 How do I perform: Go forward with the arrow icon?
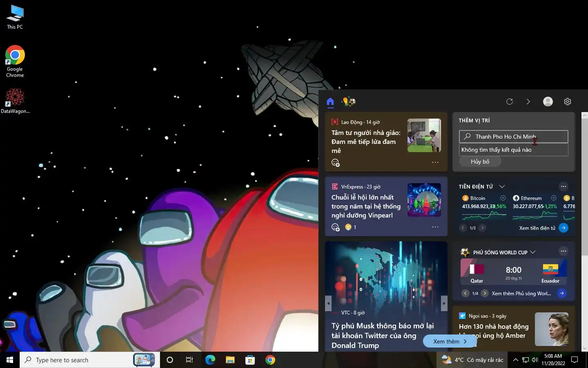pyautogui.click(x=528, y=101)
